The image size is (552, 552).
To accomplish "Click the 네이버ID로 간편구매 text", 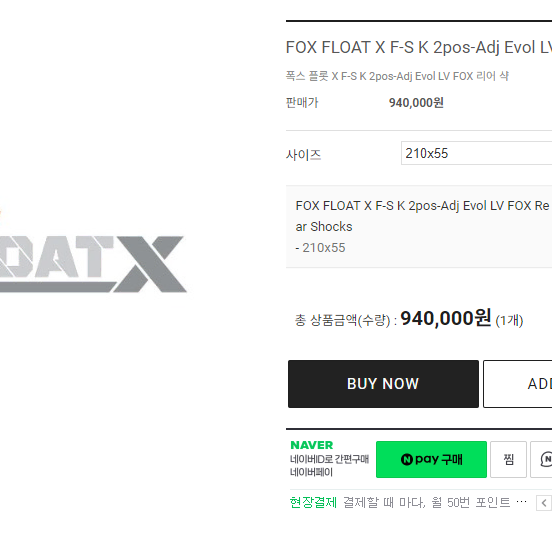I will [329, 459].
